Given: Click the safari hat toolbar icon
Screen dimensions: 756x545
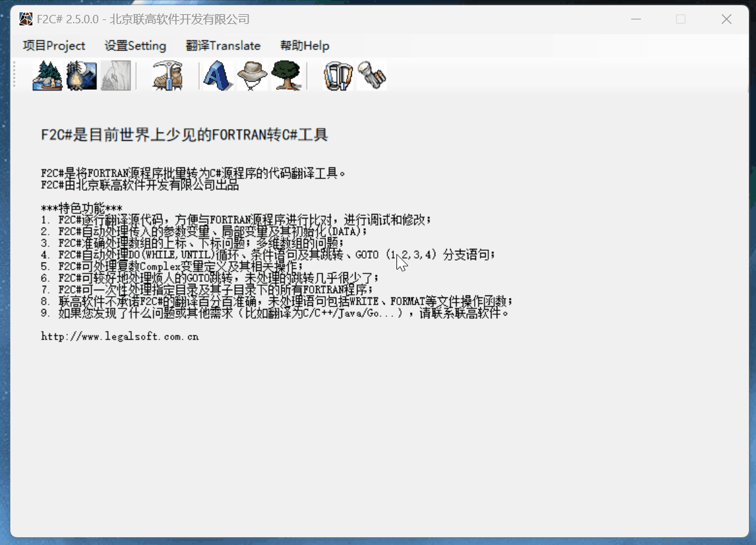Looking at the screenshot, I should point(252,76).
